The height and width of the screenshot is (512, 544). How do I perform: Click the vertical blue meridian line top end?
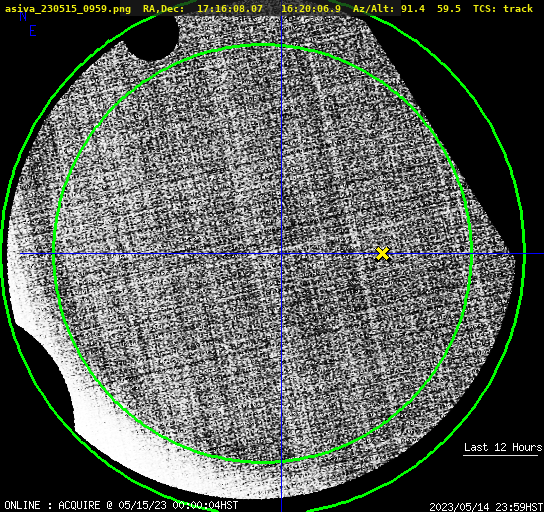coord(281,17)
